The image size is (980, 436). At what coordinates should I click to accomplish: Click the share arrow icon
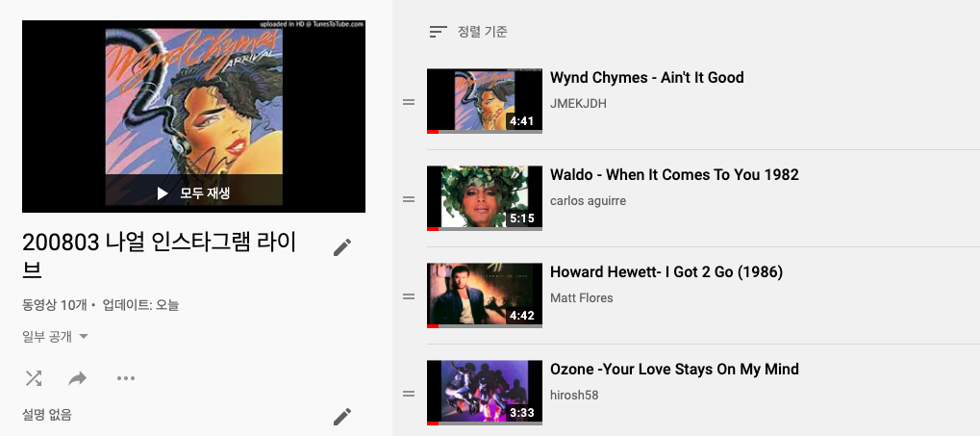coord(78,378)
